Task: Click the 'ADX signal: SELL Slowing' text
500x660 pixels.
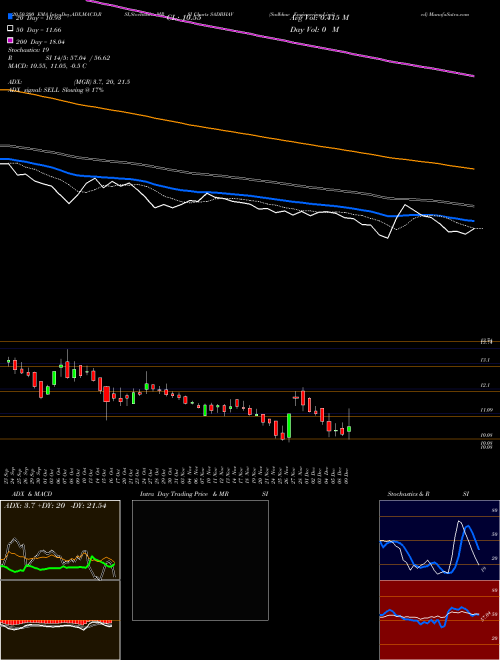Action: 56,90
